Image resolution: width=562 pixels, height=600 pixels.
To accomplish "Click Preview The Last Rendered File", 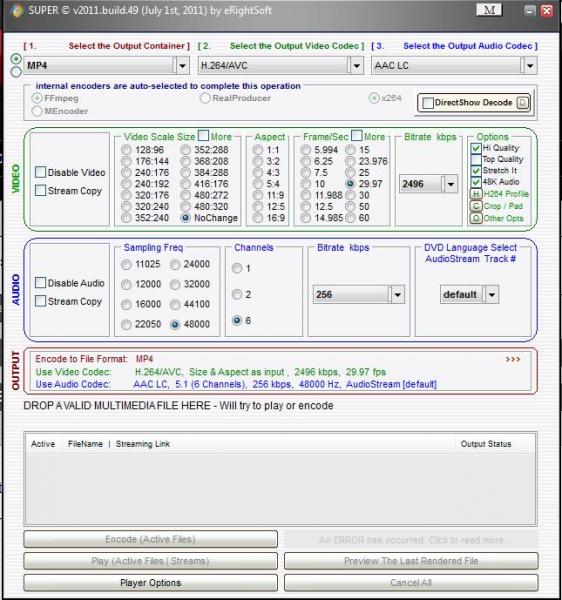I will (411, 561).
